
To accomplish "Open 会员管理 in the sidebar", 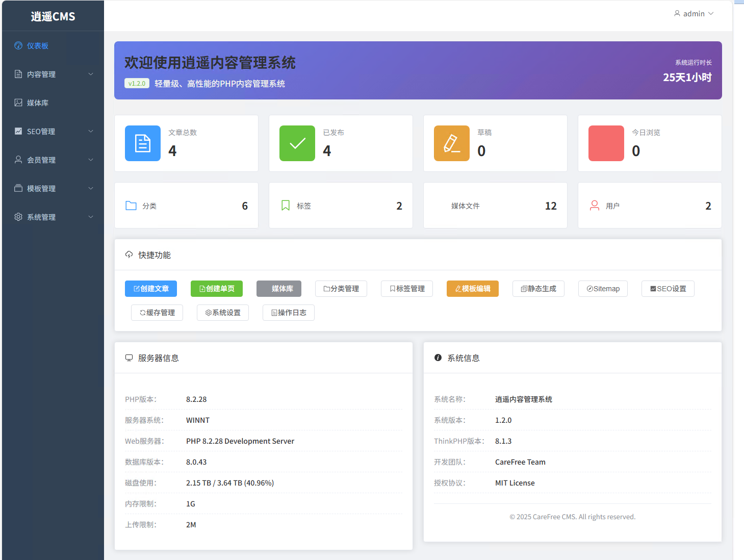I will coord(53,160).
